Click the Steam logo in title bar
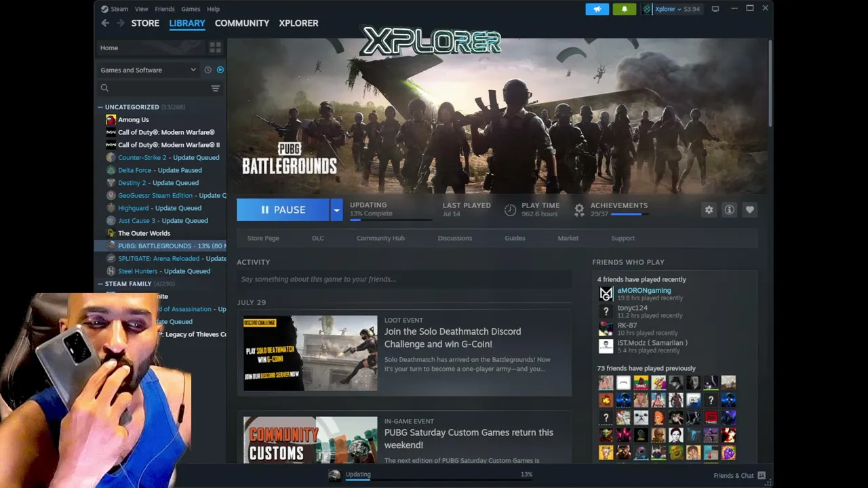The image size is (868, 488). [x=104, y=9]
